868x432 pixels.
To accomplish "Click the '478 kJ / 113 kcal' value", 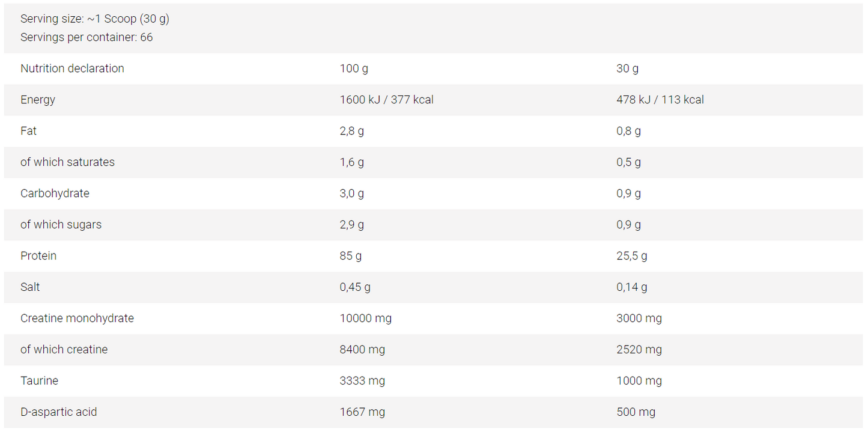I will pyautogui.click(x=660, y=100).
